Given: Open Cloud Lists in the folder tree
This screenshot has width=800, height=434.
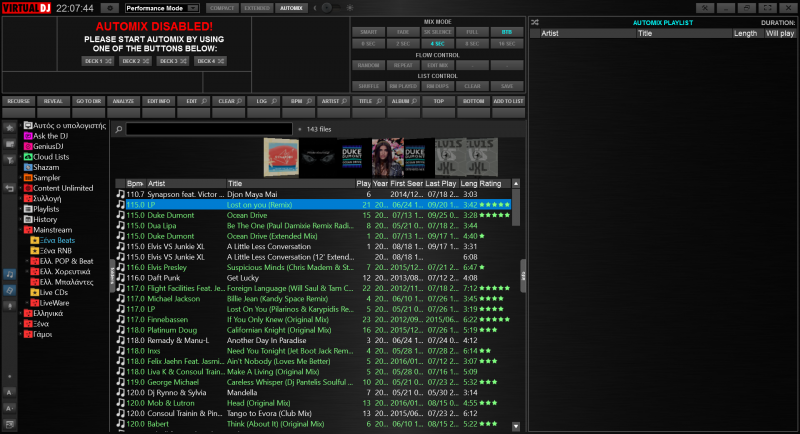Looking at the screenshot, I should [x=50, y=157].
